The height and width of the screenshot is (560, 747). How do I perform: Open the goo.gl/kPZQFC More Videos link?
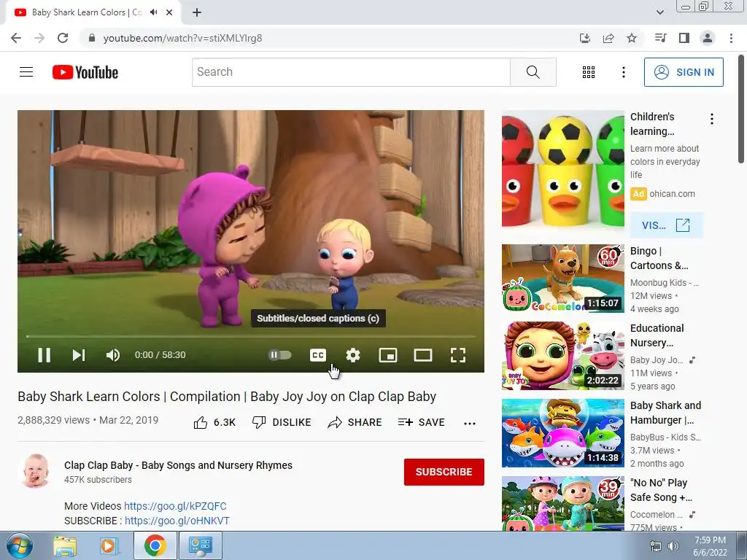point(175,506)
